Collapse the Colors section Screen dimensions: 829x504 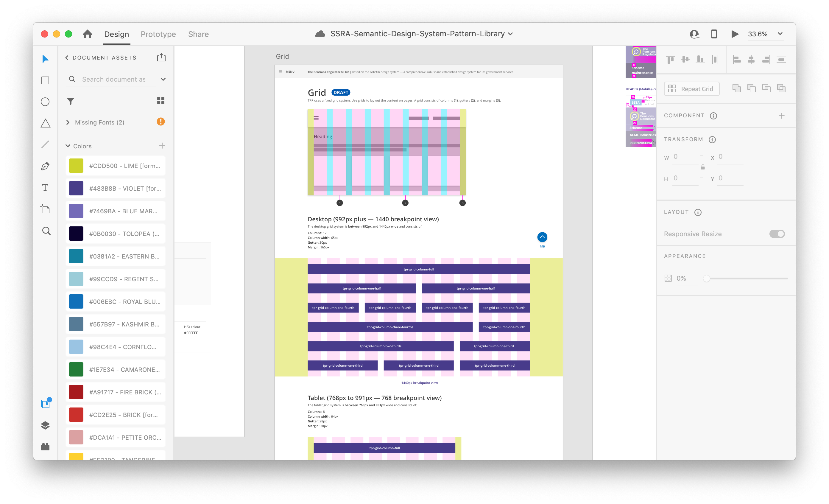point(68,146)
